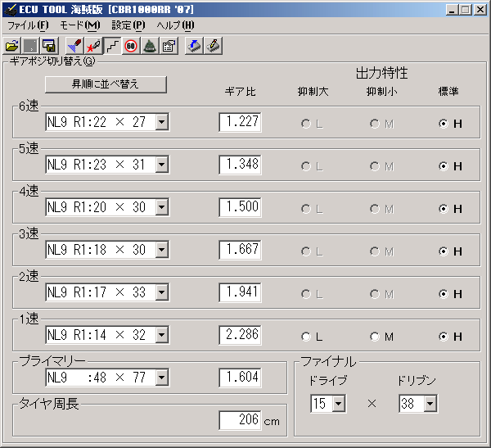Screen dimensions: 491x448
Task: Select M radio button for 2速
Action: 381,294
